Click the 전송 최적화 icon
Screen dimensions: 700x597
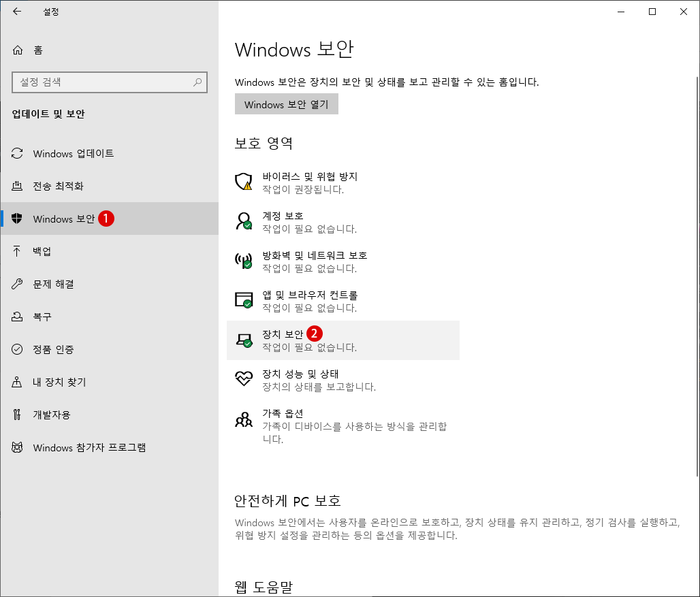pyautogui.click(x=17, y=186)
